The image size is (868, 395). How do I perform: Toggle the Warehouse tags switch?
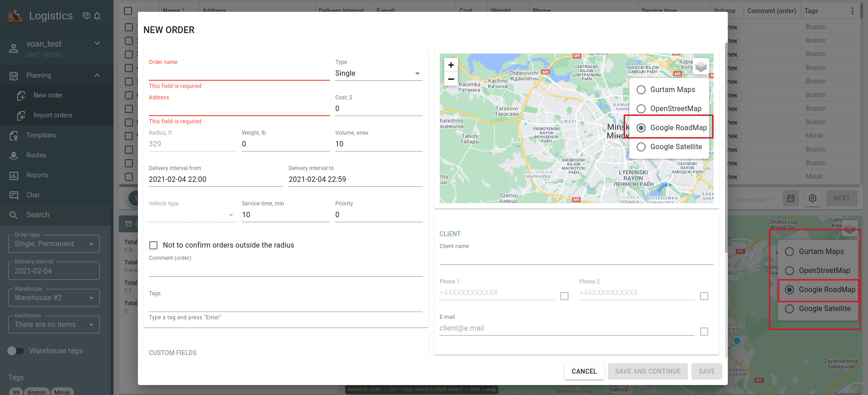pos(15,351)
